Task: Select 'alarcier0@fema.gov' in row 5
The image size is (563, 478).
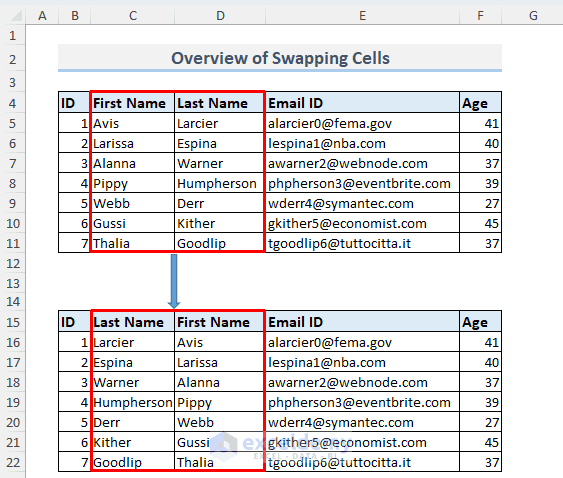Action: [362, 123]
